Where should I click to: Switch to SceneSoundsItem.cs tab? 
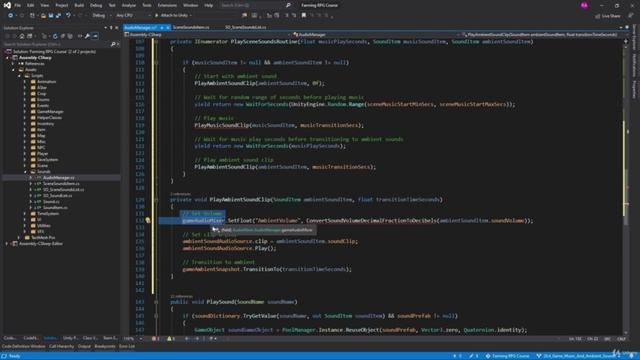pos(191,27)
